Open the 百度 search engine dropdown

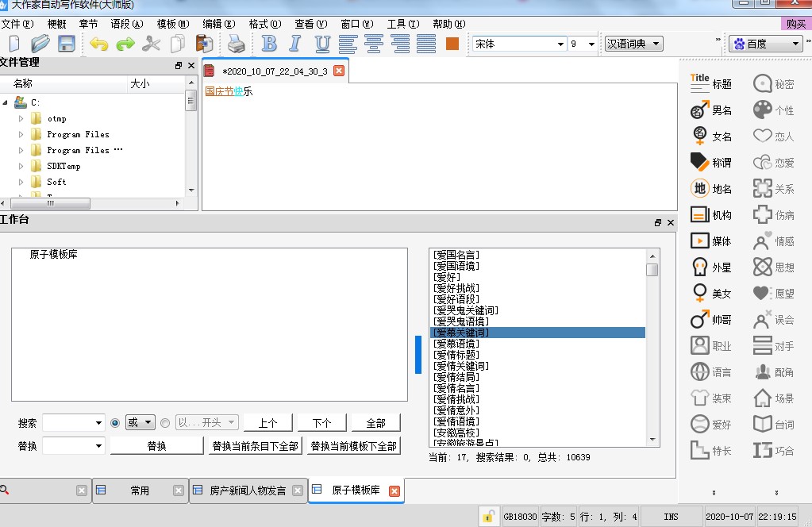point(766,44)
